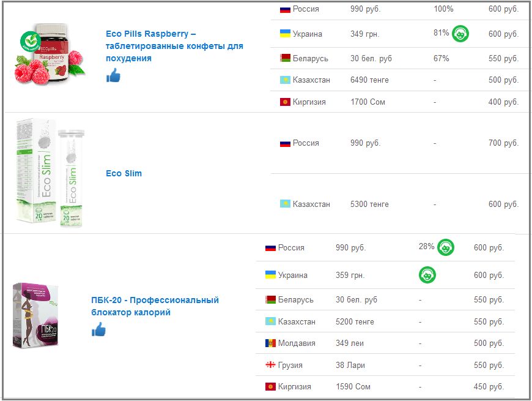The width and height of the screenshot is (532, 401).
Task: Click the Беларусь label in Eco Pills rows
Action: 311,58
